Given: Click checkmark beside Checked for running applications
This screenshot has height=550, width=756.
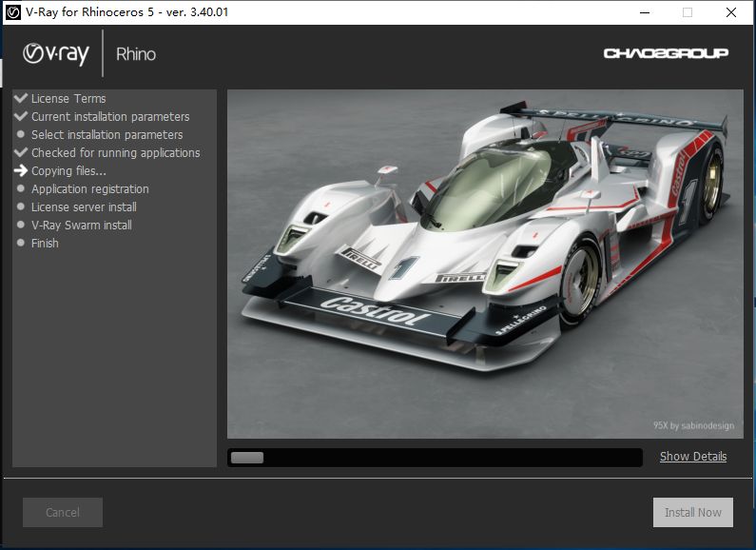Looking at the screenshot, I should pyautogui.click(x=21, y=152).
